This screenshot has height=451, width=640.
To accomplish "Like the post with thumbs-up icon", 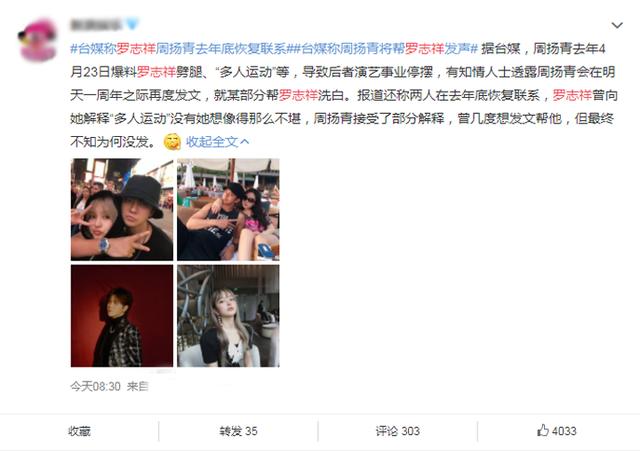I will pos(557,431).
